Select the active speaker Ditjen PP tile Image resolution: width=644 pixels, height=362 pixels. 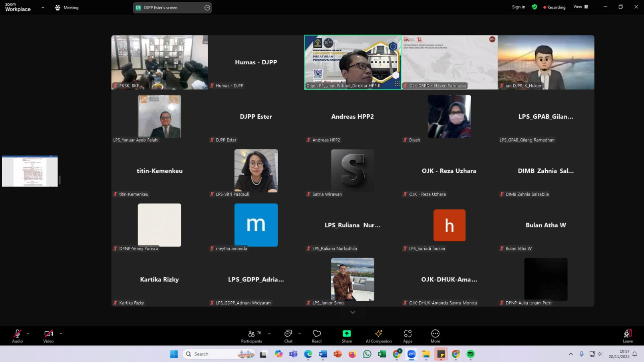coord(353,62)
